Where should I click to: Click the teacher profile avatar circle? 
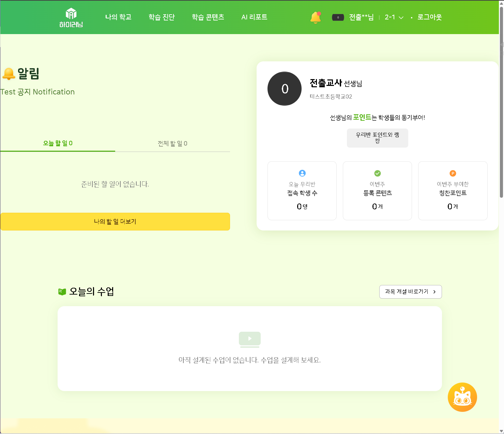point(285,89)
